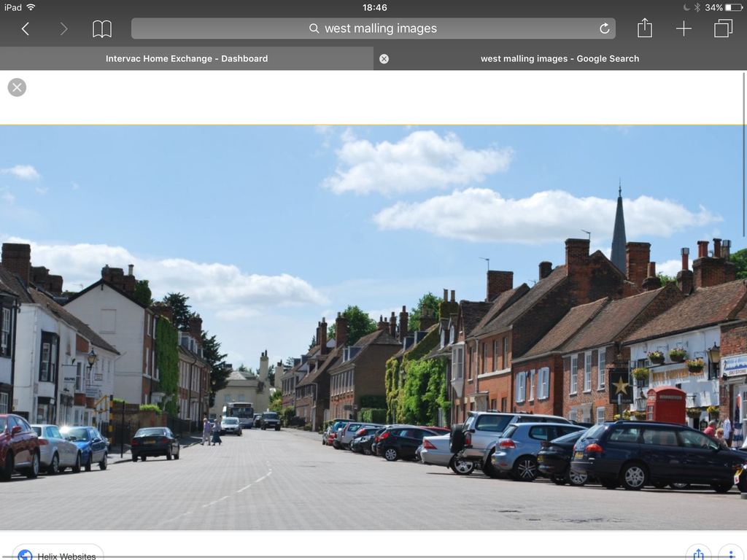Tap the magnifying glass in the address bar
Image resolution: width=747 pixels, height=560 pixels.
(314, 28)
